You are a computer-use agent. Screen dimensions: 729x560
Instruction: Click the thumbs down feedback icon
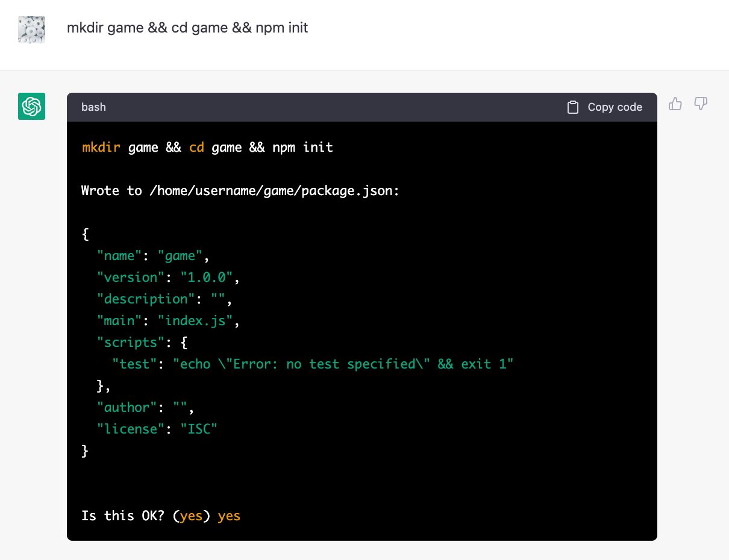[x=700, y=104]
